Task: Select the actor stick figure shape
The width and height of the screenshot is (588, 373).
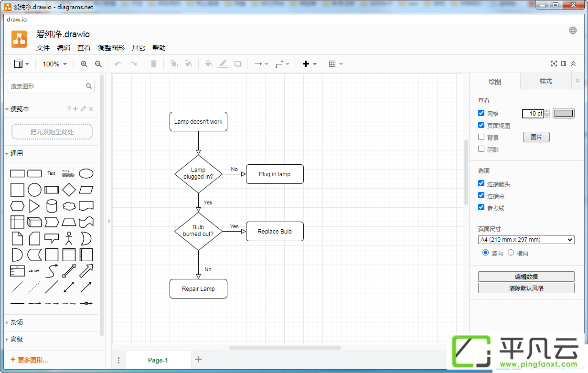Action: (69, 238)
